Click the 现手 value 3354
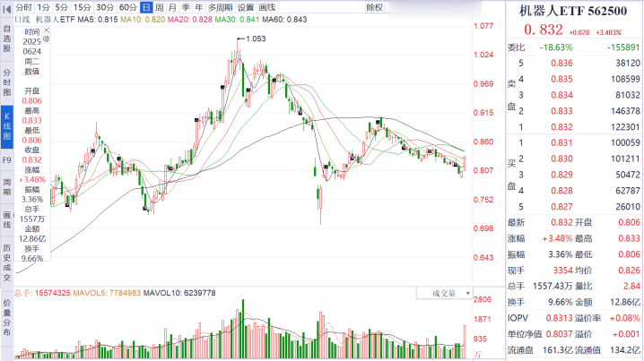The width and height of the screenshot is (644, 361). click(x=562, y=271)
